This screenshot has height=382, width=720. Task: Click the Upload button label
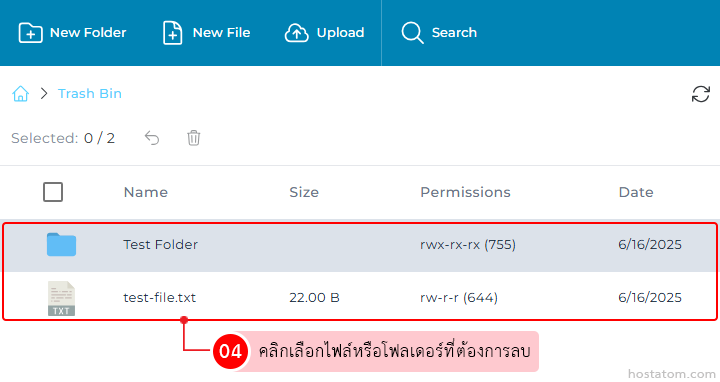(x=340, y=33)
